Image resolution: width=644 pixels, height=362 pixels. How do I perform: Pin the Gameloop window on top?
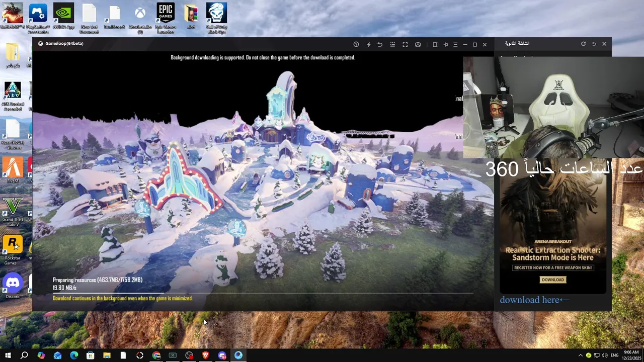[446, 44]
